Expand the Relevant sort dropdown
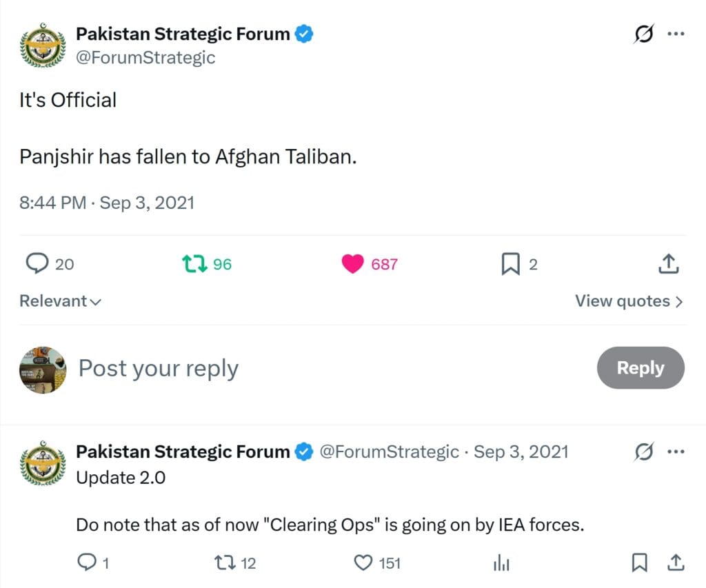The width and height of the screenshot is (706, 588). (60, 301)
